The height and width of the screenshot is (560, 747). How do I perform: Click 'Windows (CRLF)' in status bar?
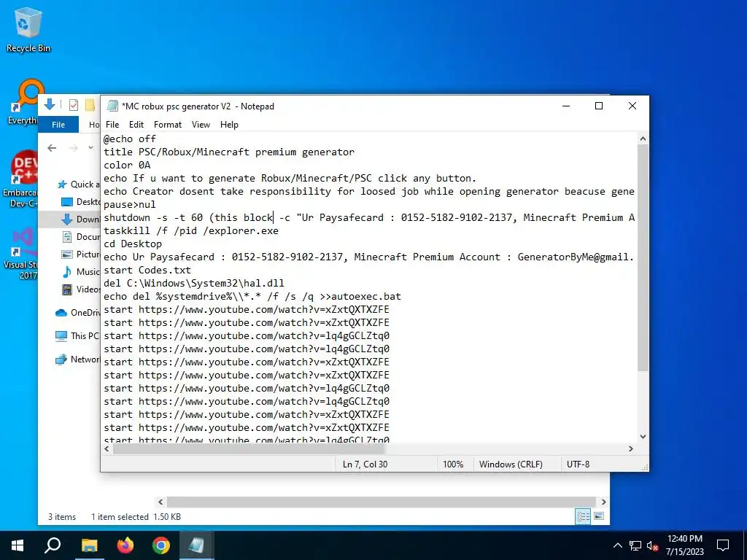[x=511, y=464]
